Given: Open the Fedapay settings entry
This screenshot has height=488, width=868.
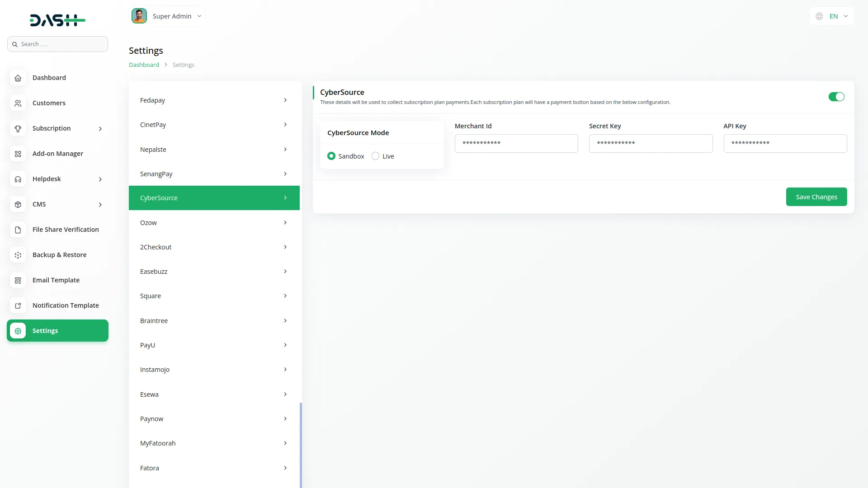Looking at the screenshot, I should (x=214, y=100).
